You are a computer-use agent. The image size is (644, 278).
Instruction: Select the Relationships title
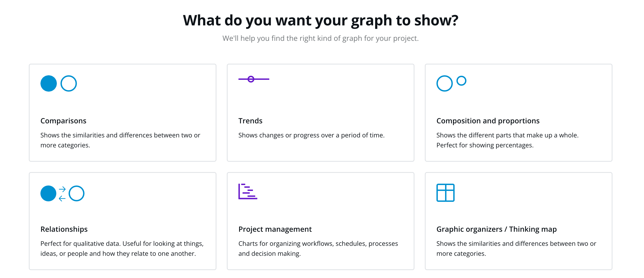64,229
